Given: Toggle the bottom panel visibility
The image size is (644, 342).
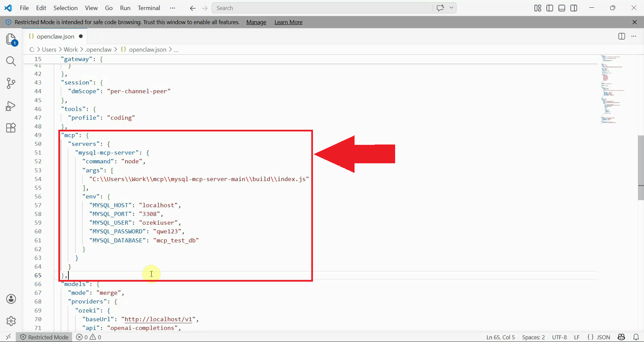Looking at the screenshot, I should (562, 8).
